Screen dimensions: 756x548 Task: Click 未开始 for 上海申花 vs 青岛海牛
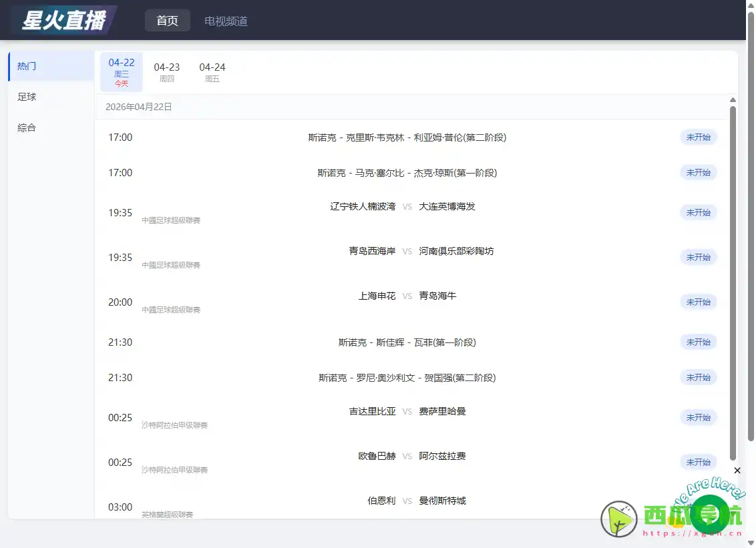click(x=699, y=302)
